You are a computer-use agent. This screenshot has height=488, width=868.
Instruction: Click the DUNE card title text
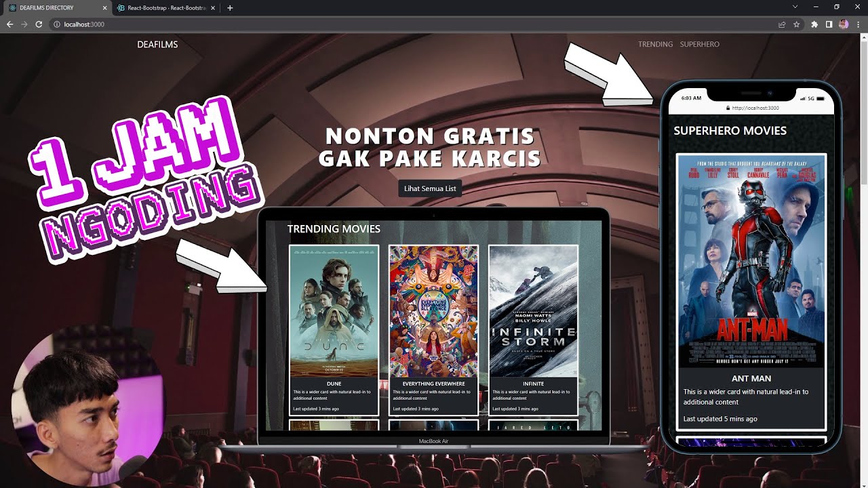coord(334,384)
